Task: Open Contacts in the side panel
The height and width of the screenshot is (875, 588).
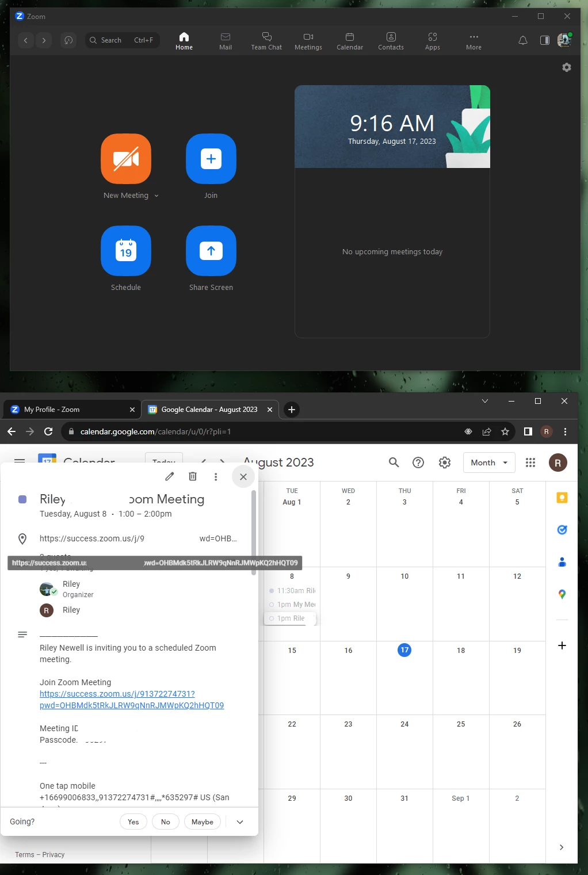Action: pos(562,562)
